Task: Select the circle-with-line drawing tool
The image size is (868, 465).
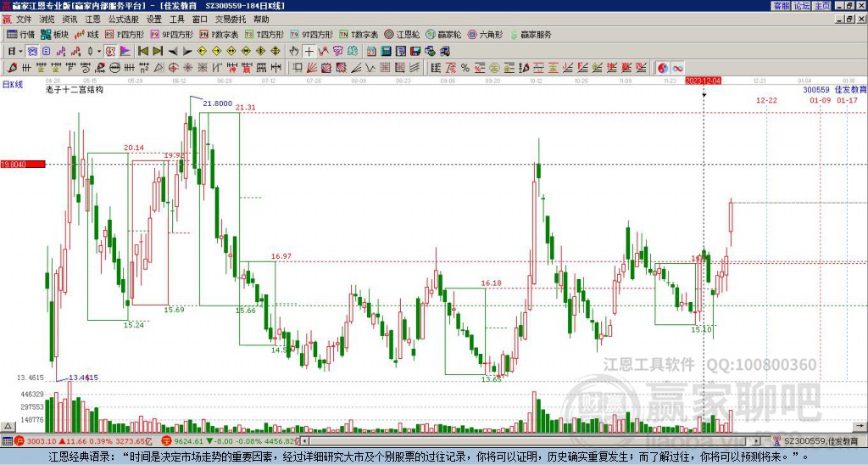Action: point(114,68)
